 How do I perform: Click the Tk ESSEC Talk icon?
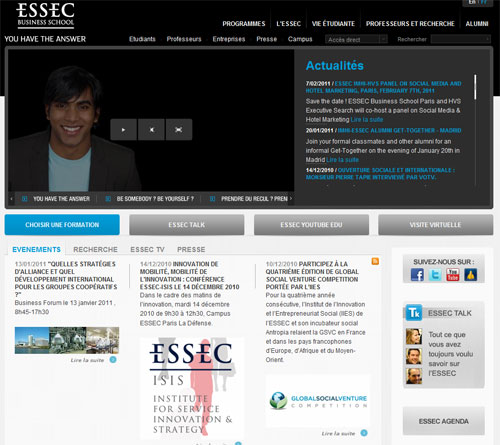click(414, 313)
